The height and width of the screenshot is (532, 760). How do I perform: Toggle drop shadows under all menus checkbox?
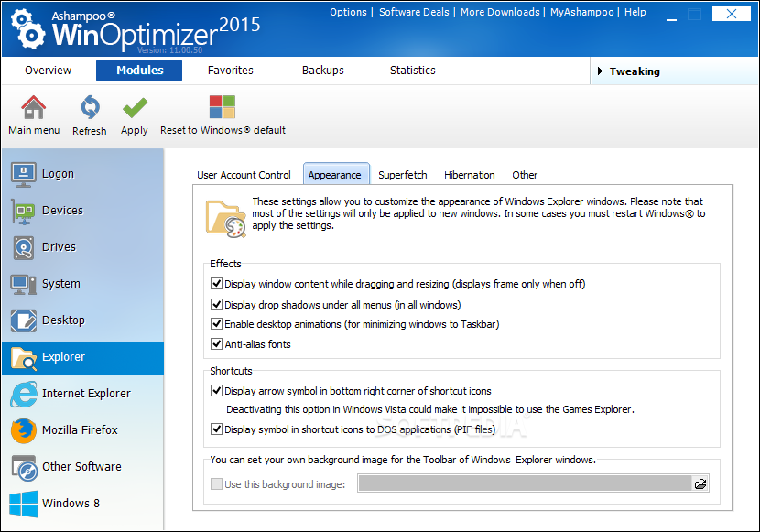(x=216, y=304)
